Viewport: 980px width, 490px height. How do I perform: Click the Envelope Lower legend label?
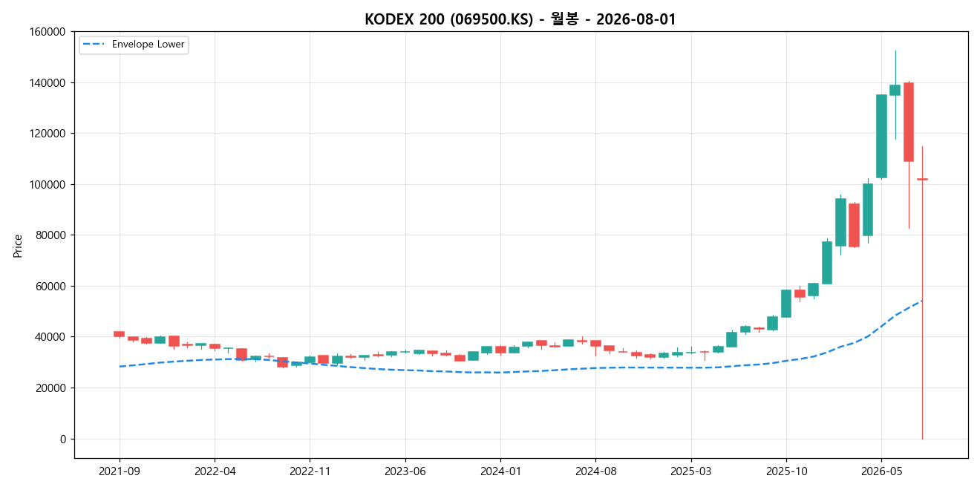[x=148, y=45]
